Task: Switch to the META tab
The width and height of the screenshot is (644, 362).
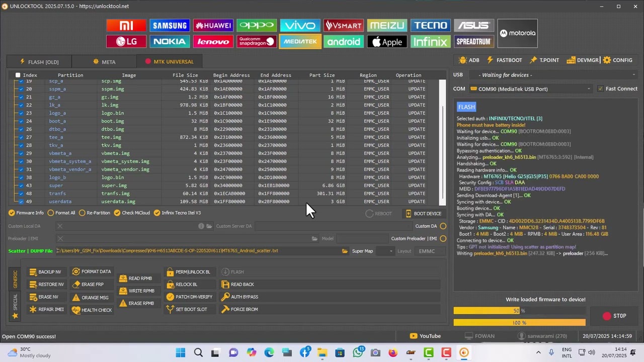Action: [x=104, y=62]
